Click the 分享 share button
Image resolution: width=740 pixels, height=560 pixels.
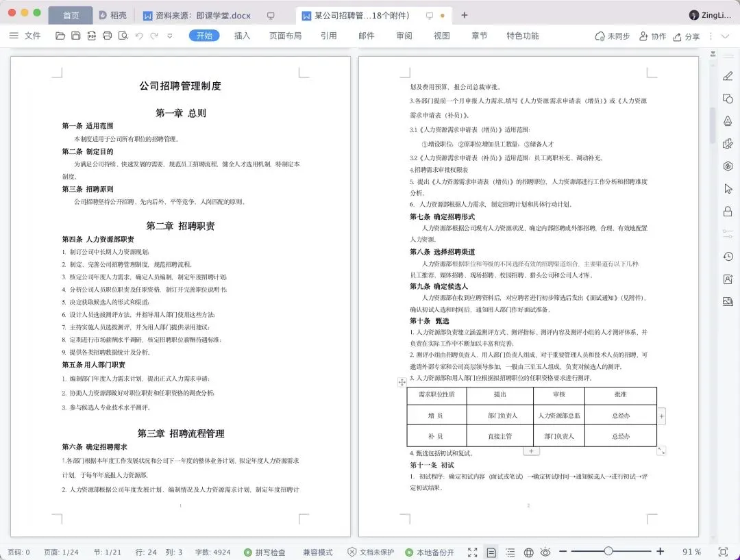686,36
